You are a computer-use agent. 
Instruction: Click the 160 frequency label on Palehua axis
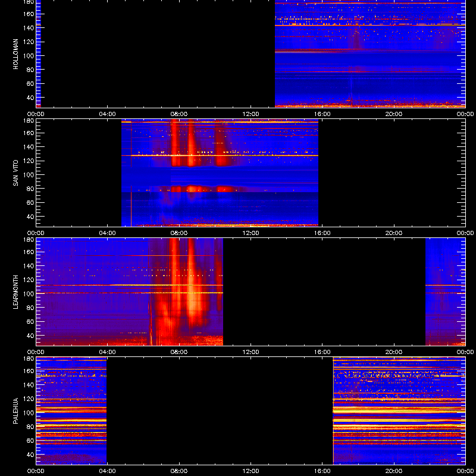coord(30,371)
